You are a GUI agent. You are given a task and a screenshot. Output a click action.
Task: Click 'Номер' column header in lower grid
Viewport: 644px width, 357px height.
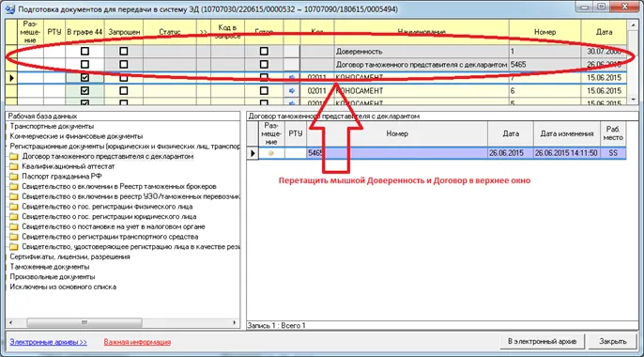397,133
